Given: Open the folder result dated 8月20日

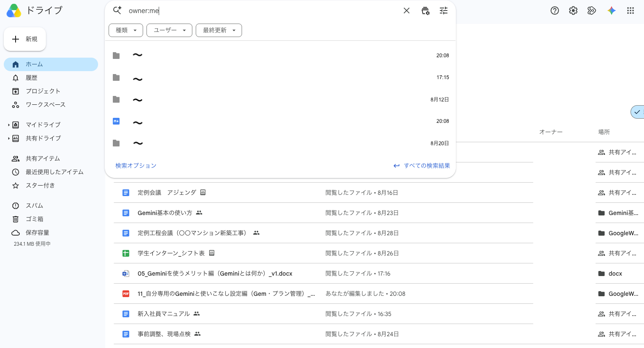Looking at the screenshot, I should [x=280, y=143].
